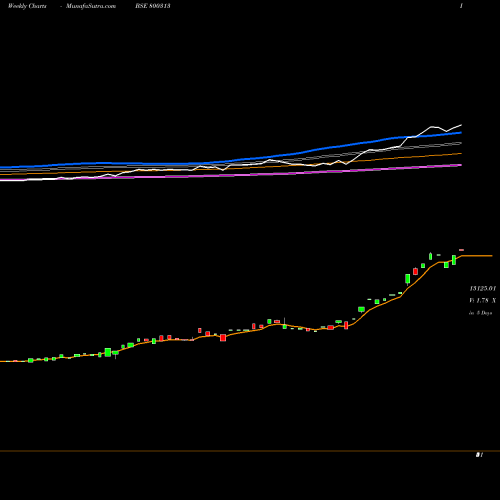Screen dimensions: 500x500
Task: Click the "in 5 Days" label
Action: point(481,313)
